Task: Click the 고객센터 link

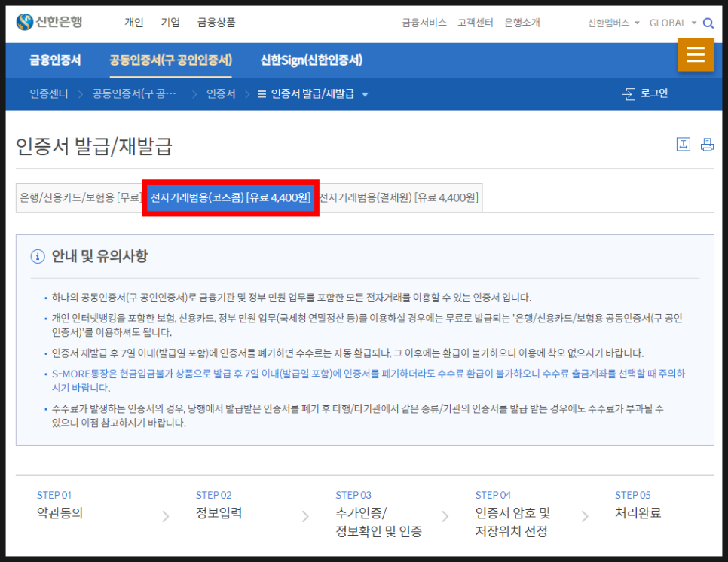Action: pyautogui.click(x=475, y=23)
